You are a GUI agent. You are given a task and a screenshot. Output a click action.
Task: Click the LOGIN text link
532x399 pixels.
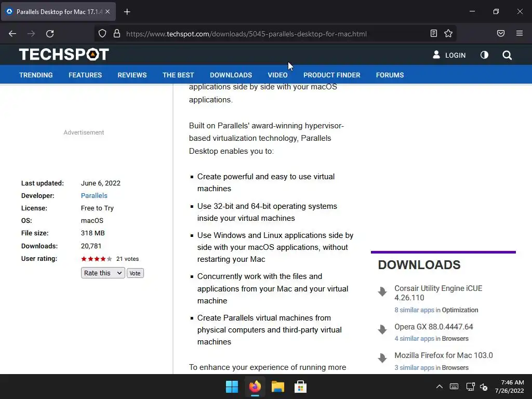click(455, 55)
